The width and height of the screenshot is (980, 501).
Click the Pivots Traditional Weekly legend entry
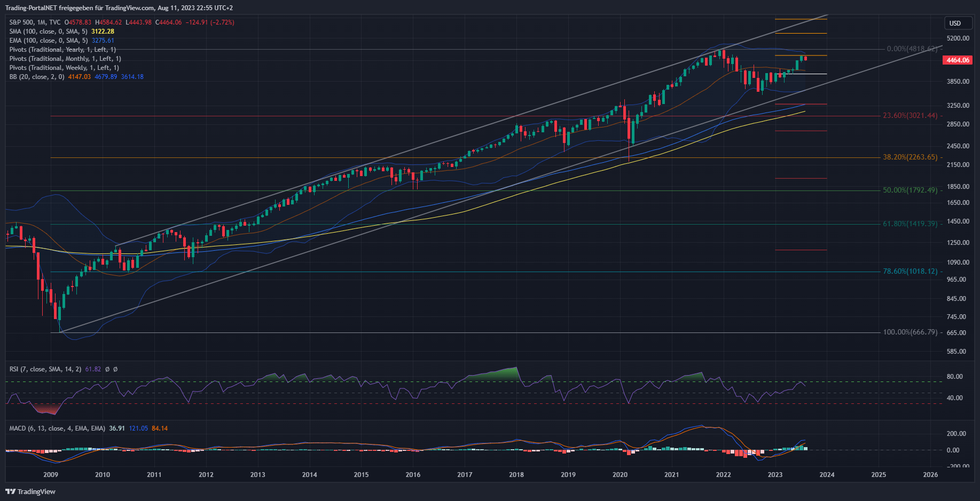tap(64, 68)
